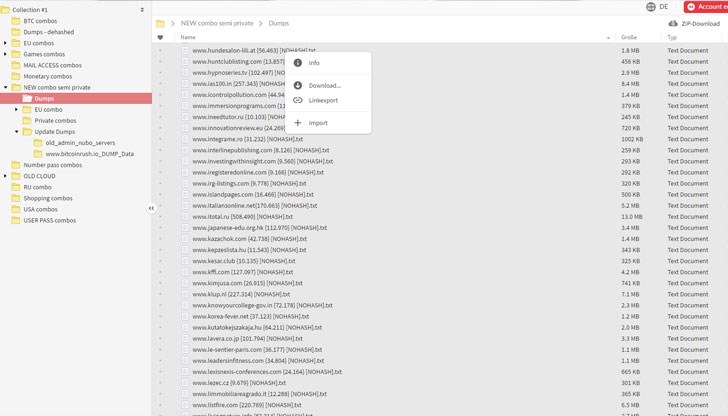Toggle favorite dot for www.klup.nl row
This screenshot has height=416, width=728.
(x=160, y=294)
